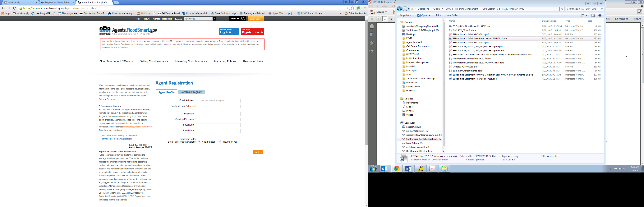The width and height of the screenshot is (644, 207).
Task: Select 'No, thank you.' newsletter radio button
Action: click(220, 141)
